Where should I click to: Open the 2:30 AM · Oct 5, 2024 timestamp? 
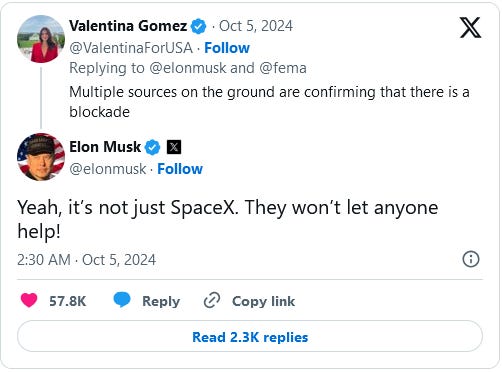pos(86,260)
